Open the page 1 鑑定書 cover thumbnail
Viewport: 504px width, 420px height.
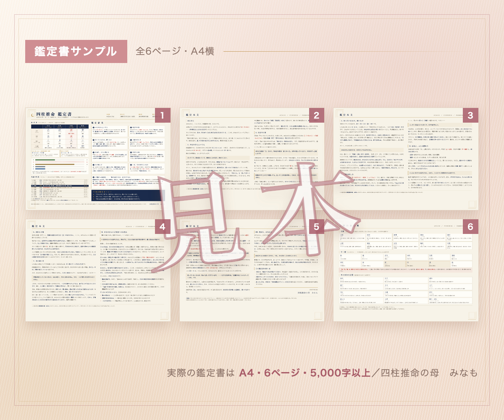coord(98,159)
